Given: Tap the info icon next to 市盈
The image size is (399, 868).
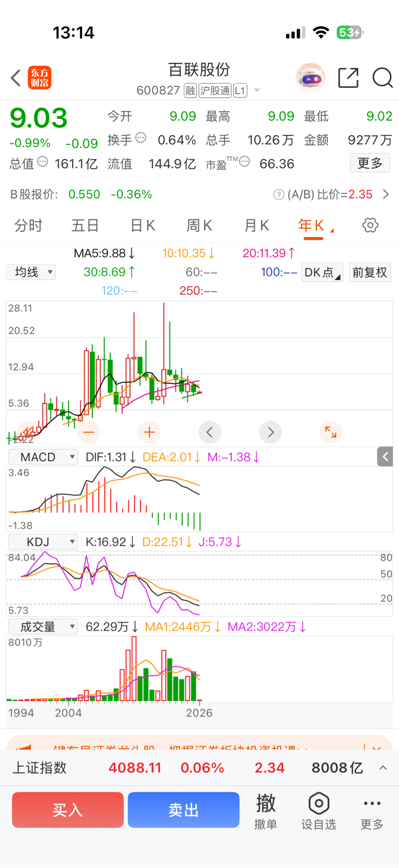Looking at the screenshot, I should click(x=244, y=162).
